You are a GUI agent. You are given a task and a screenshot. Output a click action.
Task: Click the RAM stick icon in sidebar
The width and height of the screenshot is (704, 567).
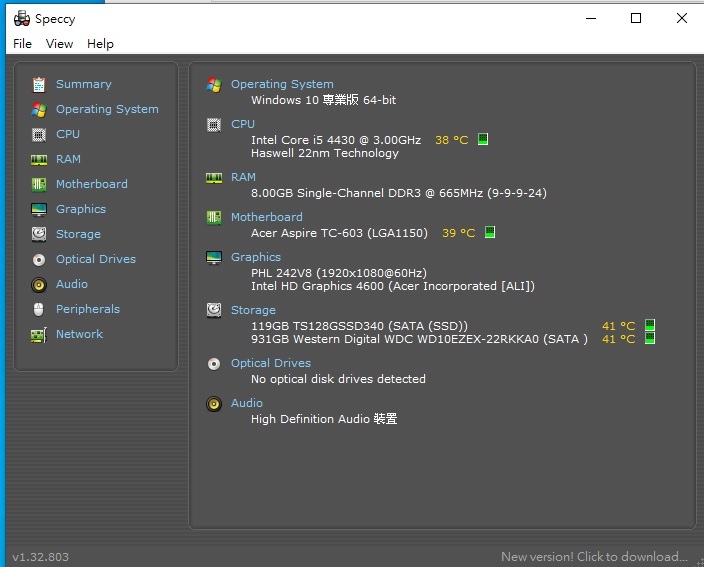(x=39, y=159)
